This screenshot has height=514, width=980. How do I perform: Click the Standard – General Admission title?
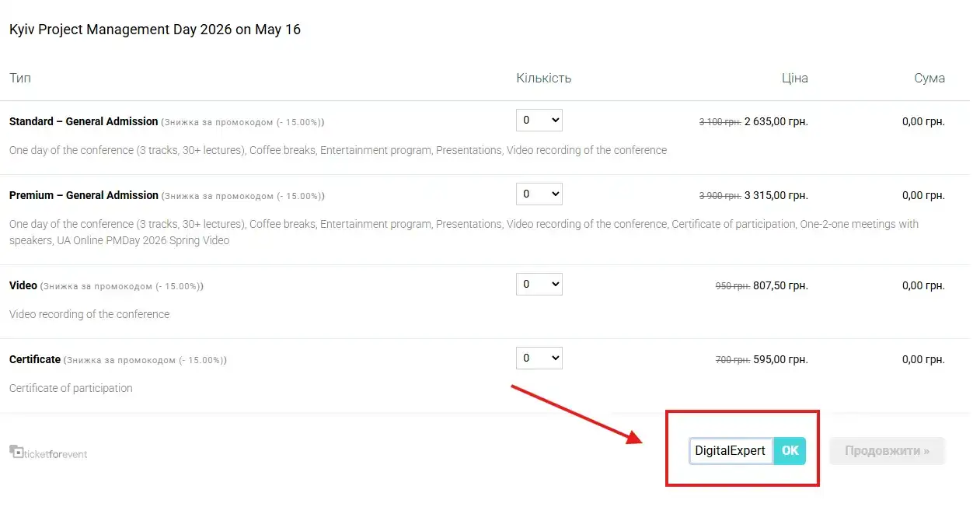[x=84, y=121]
